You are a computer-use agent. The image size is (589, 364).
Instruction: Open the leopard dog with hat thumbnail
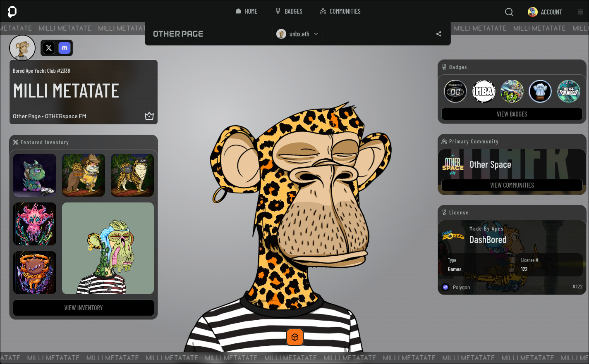tap(84, 175)
